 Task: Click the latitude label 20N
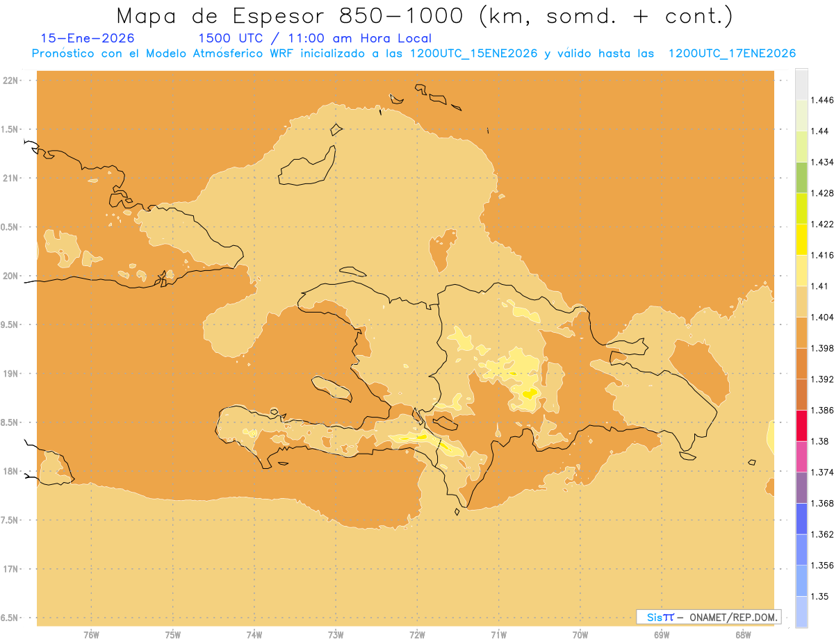point(11,276)
